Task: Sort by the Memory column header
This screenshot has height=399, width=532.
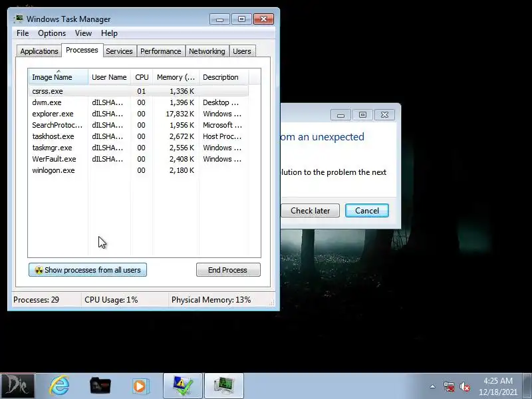Action: tap(176, 77)
